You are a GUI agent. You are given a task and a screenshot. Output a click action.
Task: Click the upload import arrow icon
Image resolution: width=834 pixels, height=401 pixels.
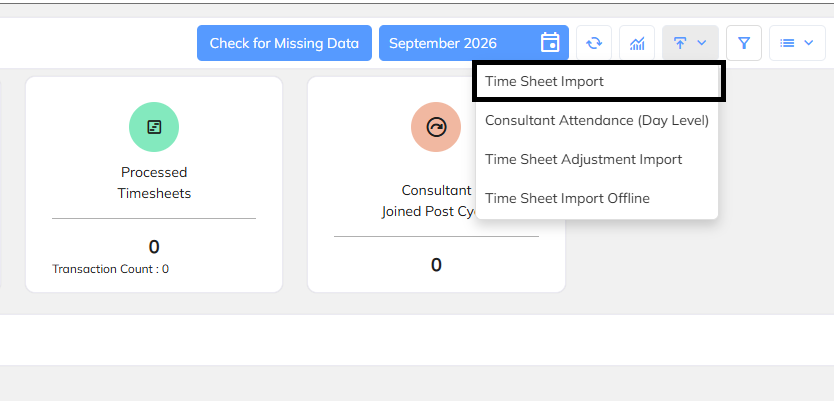click(680, 43)
